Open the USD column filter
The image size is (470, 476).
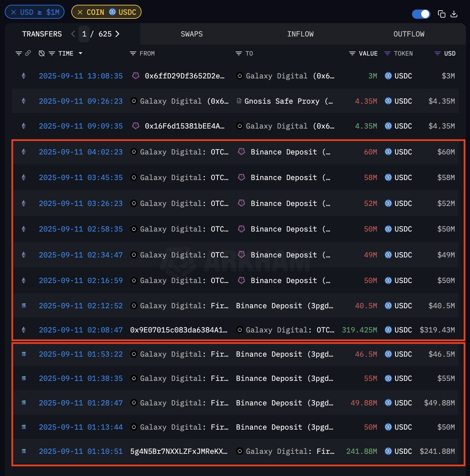coord(438,54)
